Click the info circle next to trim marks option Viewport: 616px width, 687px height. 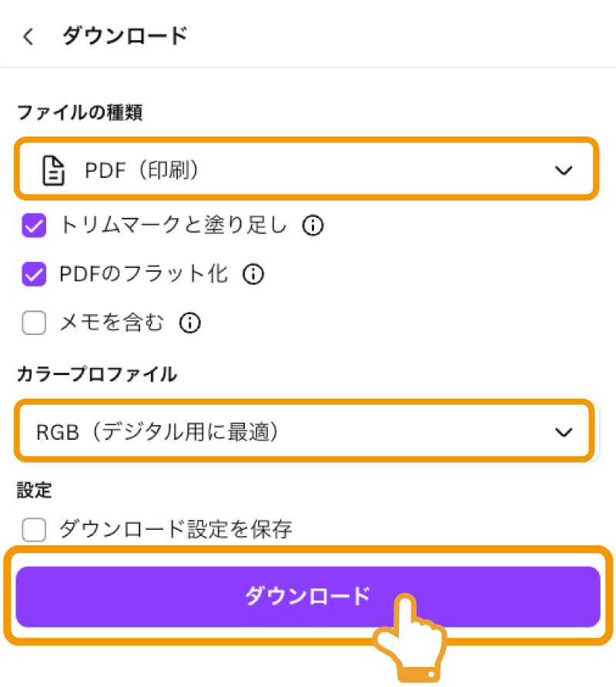coord(313,226)
